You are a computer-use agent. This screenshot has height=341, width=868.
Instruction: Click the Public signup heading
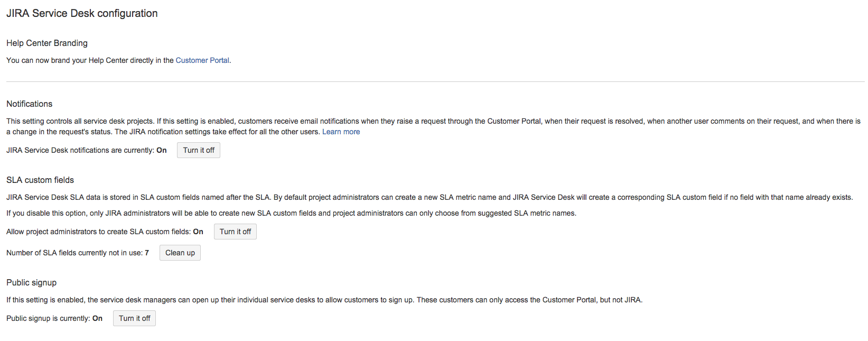(32, 282)
